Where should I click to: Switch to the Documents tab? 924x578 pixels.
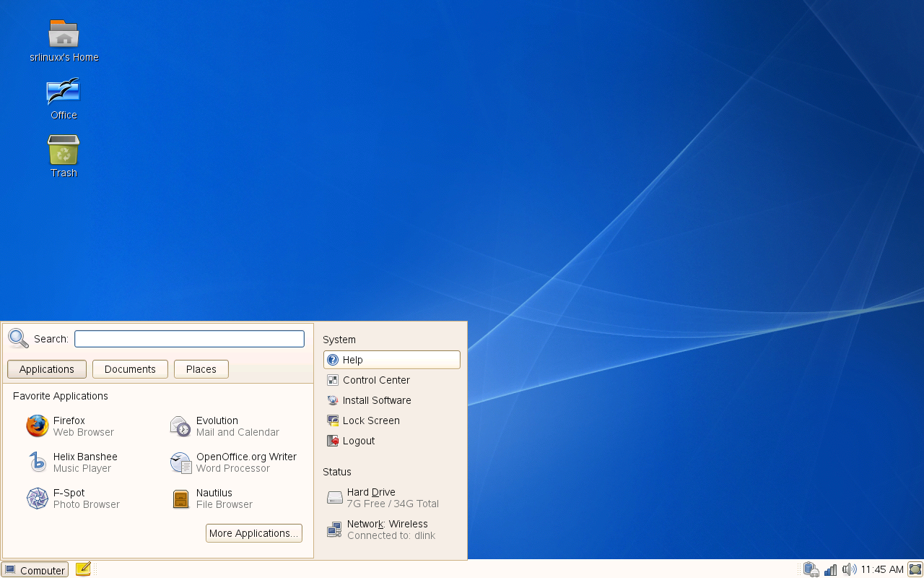click(130, 369)
